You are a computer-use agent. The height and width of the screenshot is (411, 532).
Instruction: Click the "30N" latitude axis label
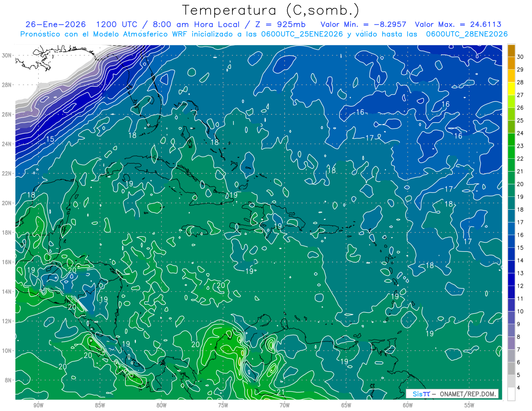(x=7, y=55)
